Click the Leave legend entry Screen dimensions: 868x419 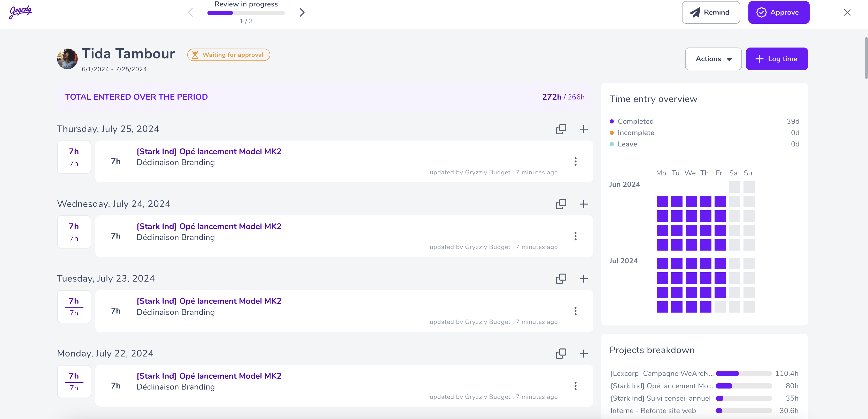(x=623, y=144)
